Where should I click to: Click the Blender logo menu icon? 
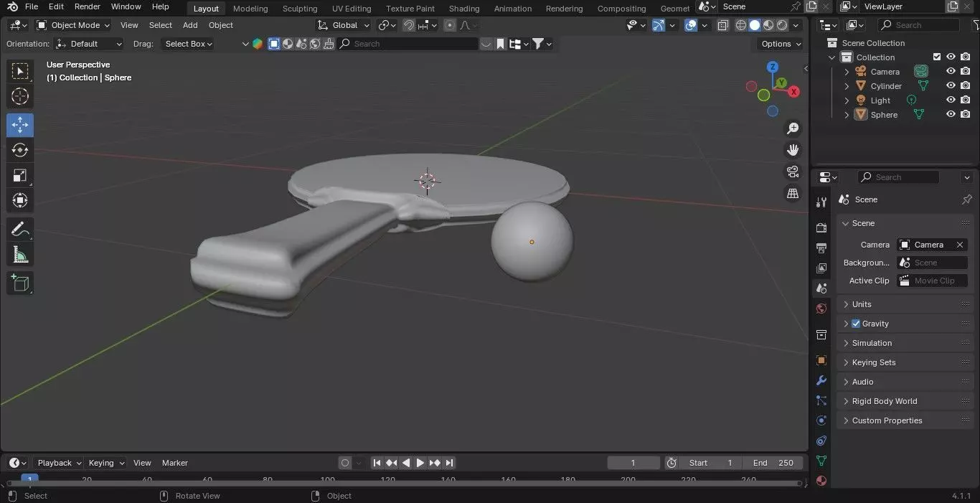tap(12, 7)
